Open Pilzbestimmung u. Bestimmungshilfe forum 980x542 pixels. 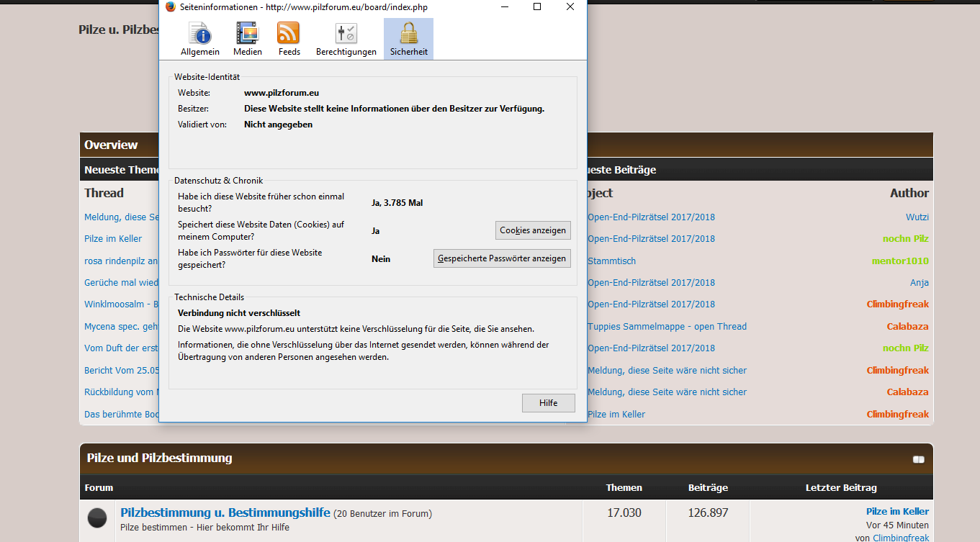click(x=225, y=513)
